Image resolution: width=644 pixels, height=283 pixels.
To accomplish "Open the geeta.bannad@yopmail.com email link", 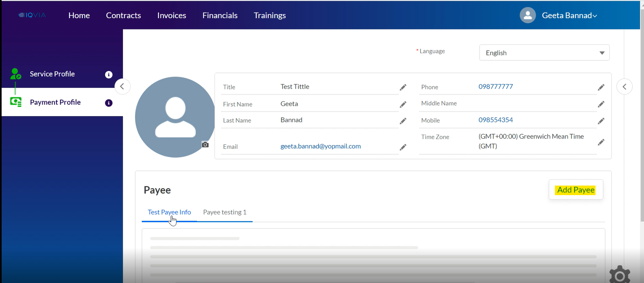I will (x=321, y=146).
